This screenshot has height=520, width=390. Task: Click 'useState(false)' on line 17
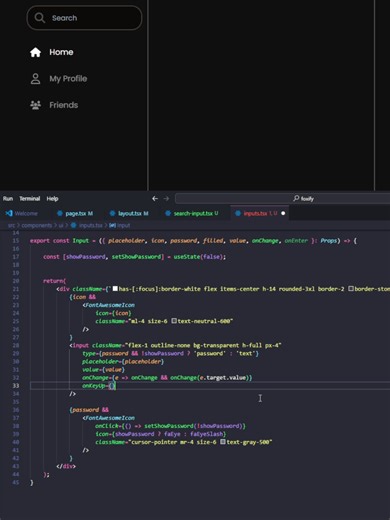[x=199, y=257]
